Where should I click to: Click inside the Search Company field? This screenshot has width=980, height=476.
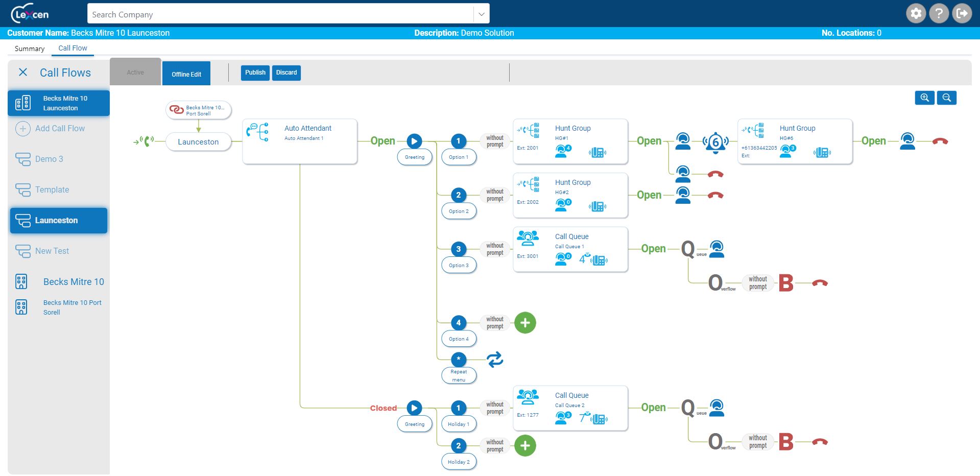[281, 14]
